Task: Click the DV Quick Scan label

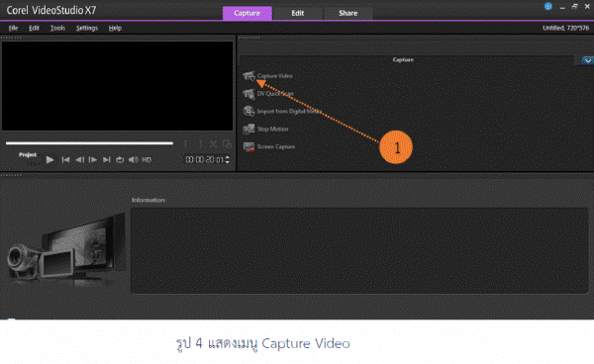Action: pos(275,94)
